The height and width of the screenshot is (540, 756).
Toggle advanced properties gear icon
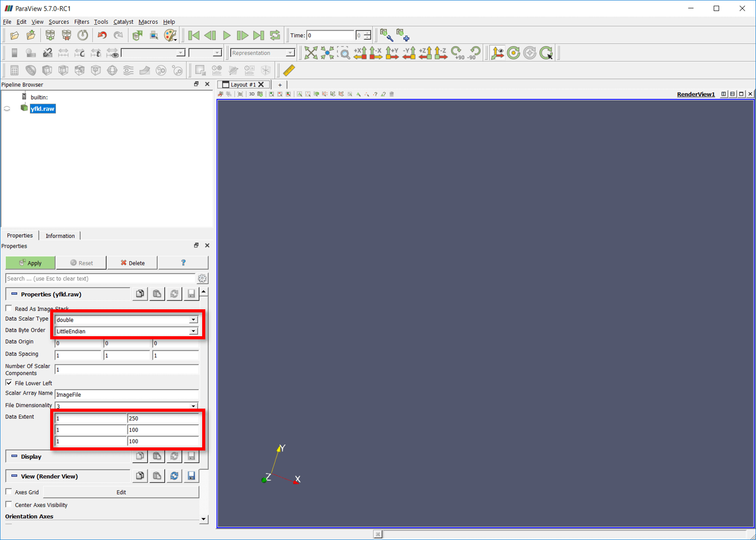coord(202,278)
